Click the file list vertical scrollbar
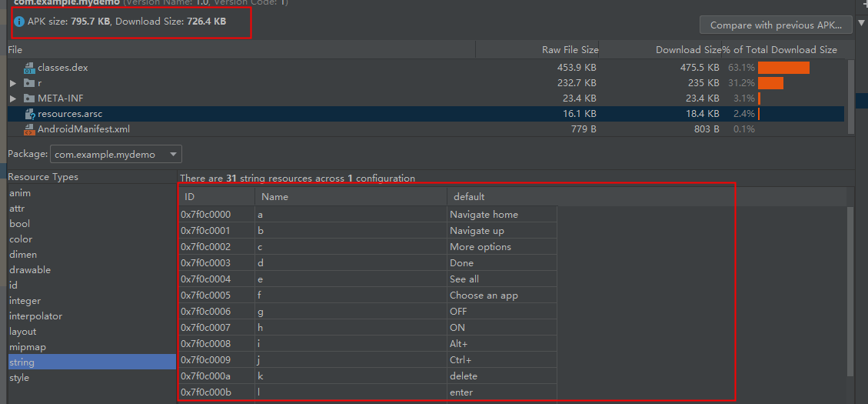The height and width of the screenshot is (404, 868). tap(851, 97)
